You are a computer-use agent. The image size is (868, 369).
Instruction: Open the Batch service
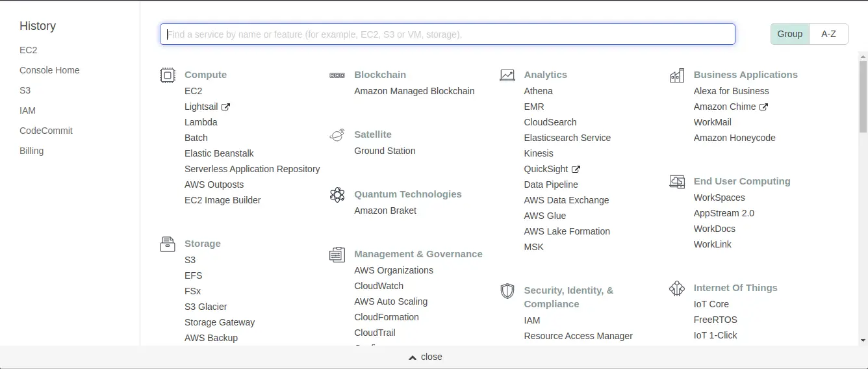pyautogui.click(x=196, y=138)
